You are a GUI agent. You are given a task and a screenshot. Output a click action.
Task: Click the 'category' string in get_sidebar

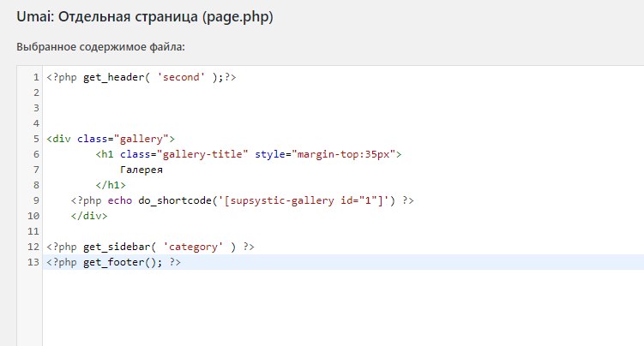coord(193,247)
